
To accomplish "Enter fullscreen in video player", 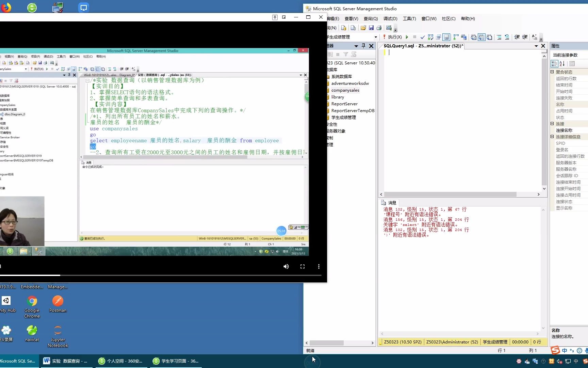I will tap(303, 266).
